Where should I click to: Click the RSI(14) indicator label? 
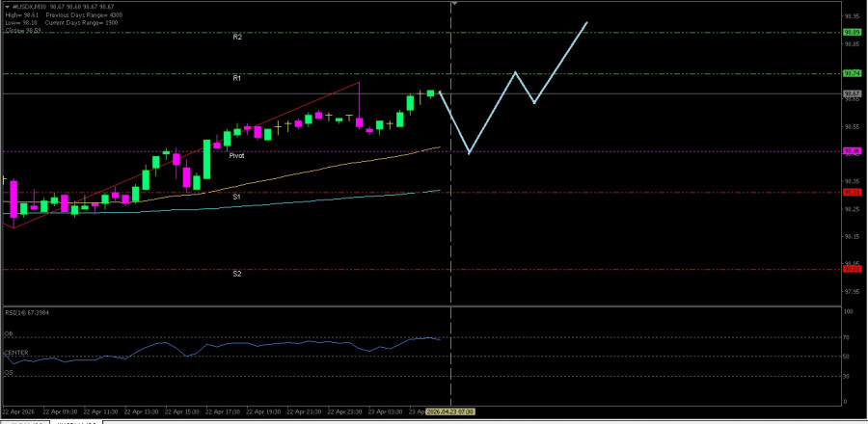pyautogui.click(x=25, y=313)
